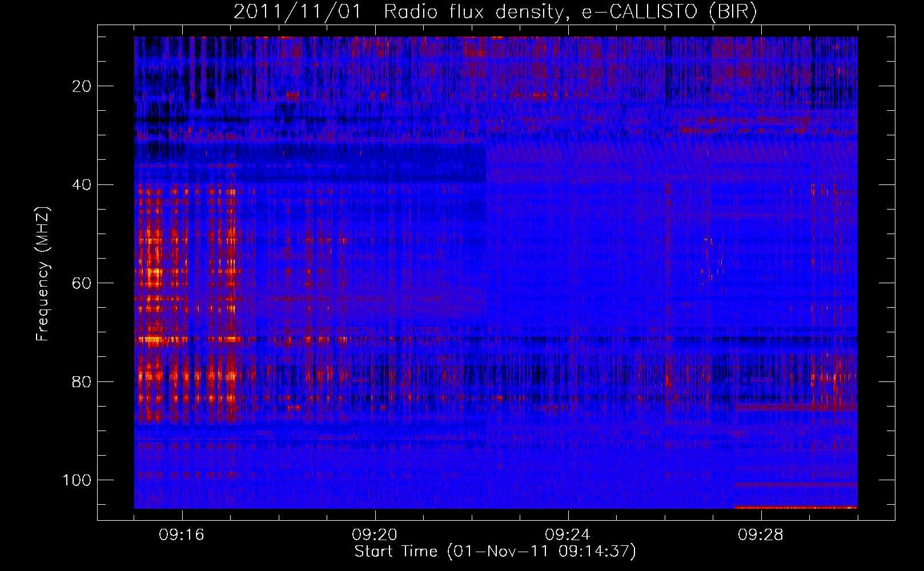Click the 09:28 time tick label
The height and width of the screenshot is (571, 924).
tap(761, 535)
